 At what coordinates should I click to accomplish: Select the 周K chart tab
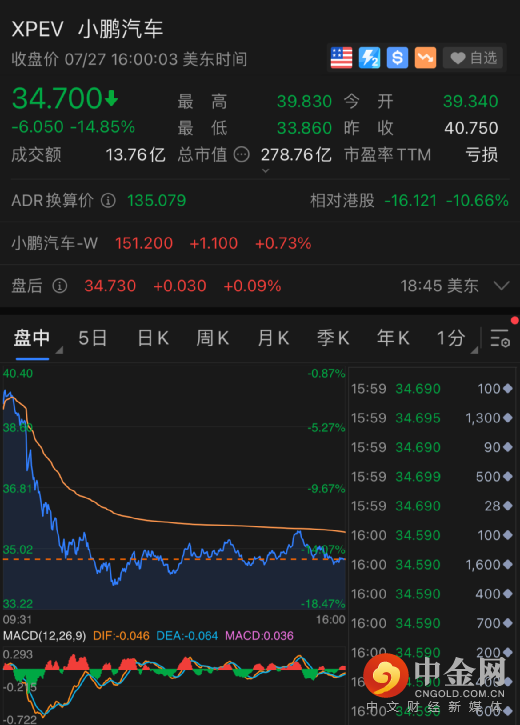click(213, 338)
